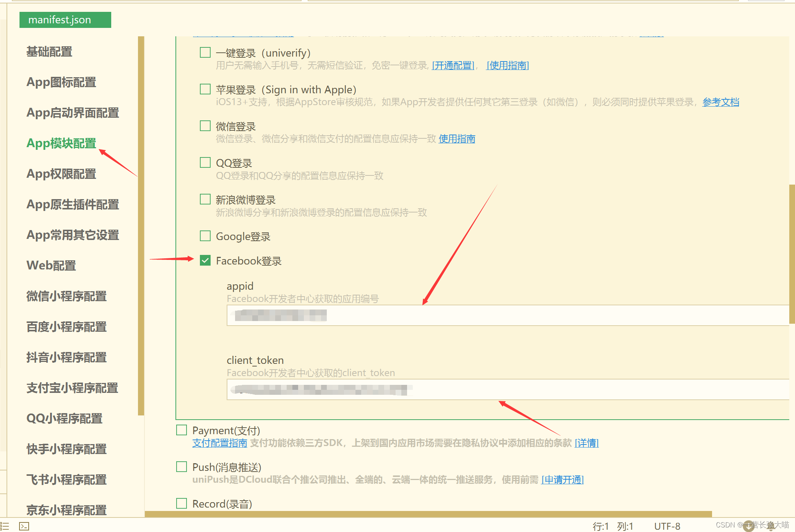795x532 pixels.
Task: Enable 苹果登录 (Sign in with Apple)
Action: 205,89
